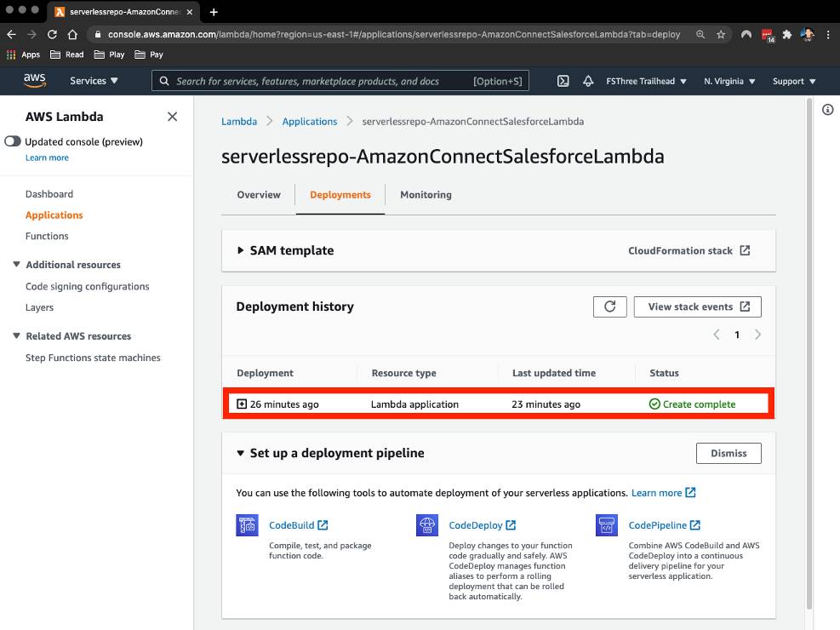The width and height of the screenshot is (840, 630).
Task: Open the notifications bell icon
Action: click(x=588, y=81)
